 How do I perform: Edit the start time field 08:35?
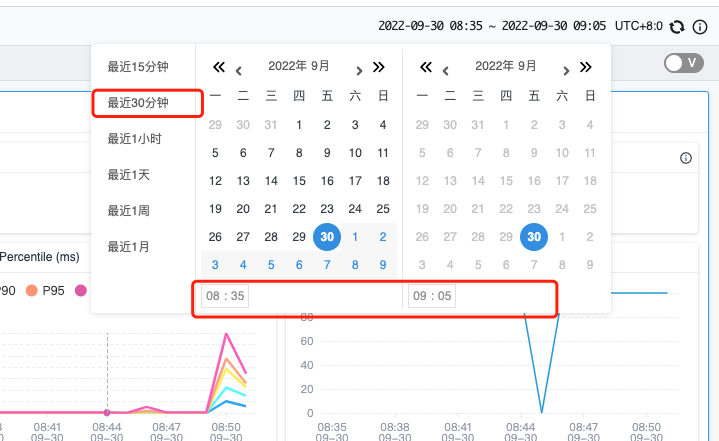225,296
